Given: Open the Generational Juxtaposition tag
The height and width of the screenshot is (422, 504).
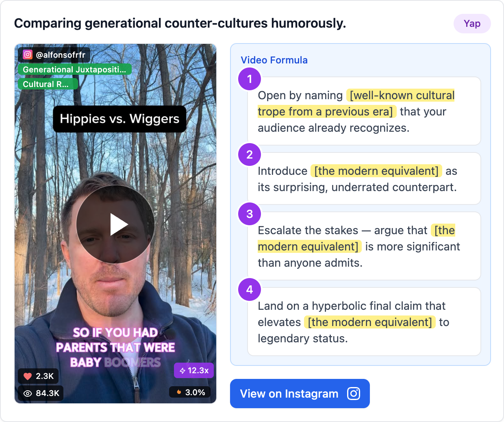Looking at the screenshot, I should [x=74, y=70].
